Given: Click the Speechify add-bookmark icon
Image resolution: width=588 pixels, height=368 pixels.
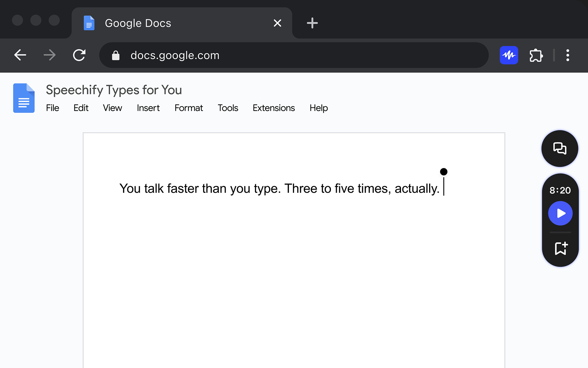Looking at the screenshot, I should coord(560,249).
